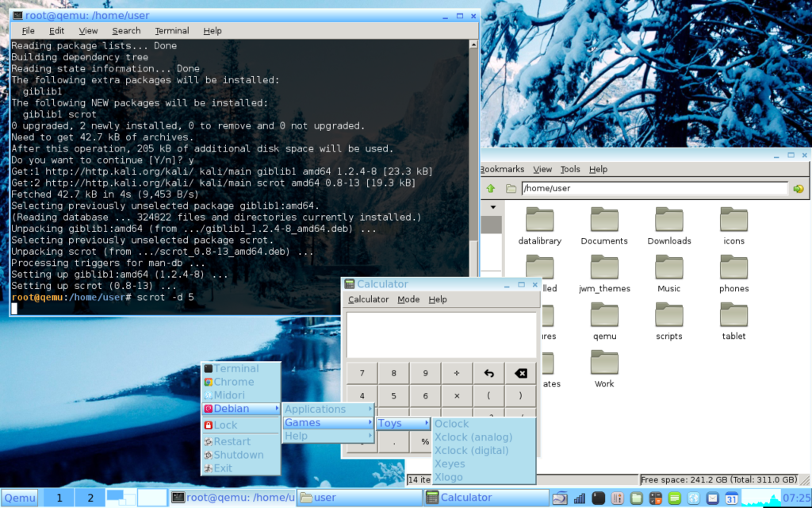Image resolution: width=812 pixels, height=508 pixels.
Task: Select Xeyes from the Toys menu
Action: point(450,464)
